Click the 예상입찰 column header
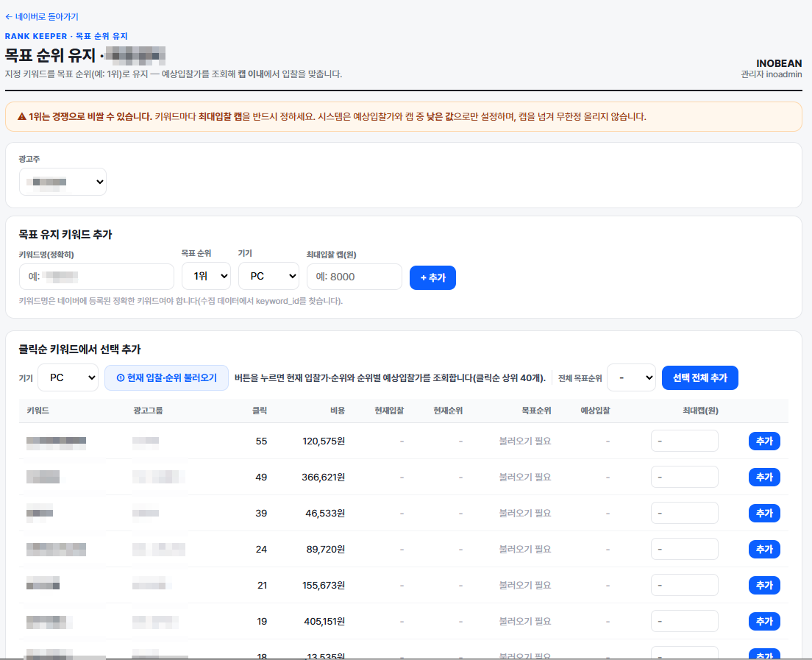 point(595,411)
